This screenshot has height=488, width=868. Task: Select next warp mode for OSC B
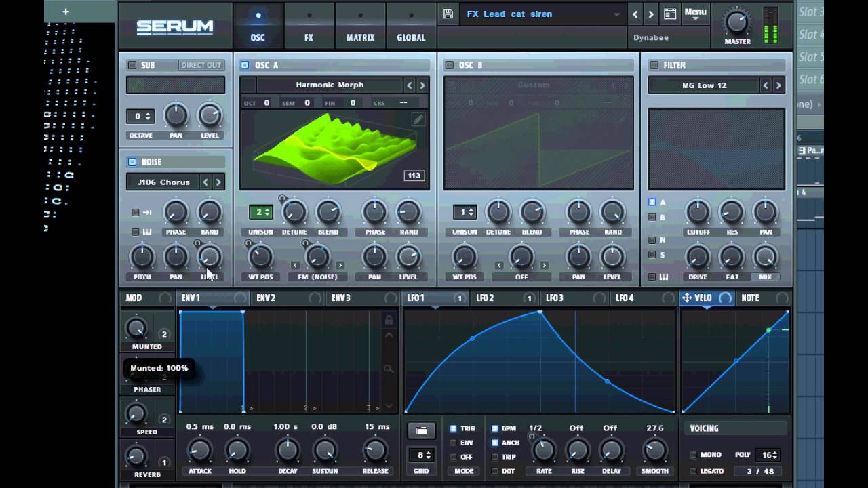click(x=544, y=265)
